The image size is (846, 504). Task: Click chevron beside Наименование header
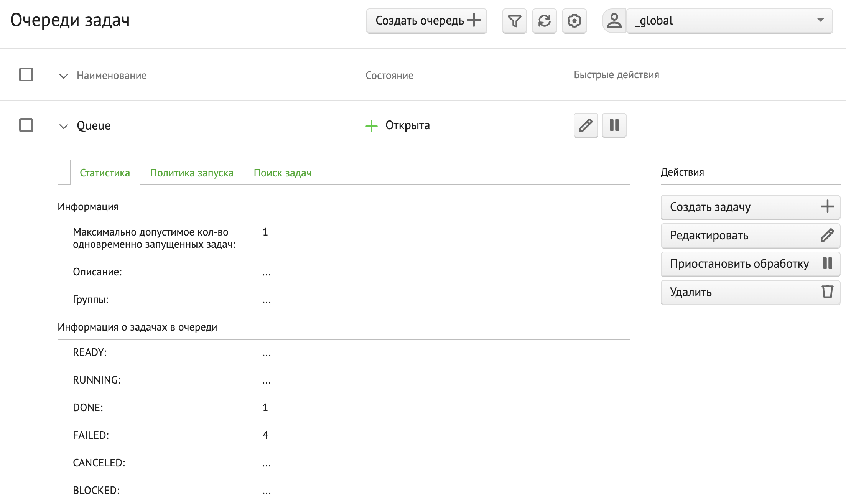tap(64, 76)
